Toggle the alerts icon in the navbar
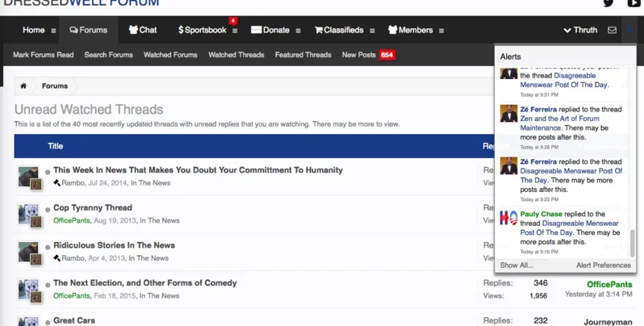The image size is (644, 326). tap(629, 30)
